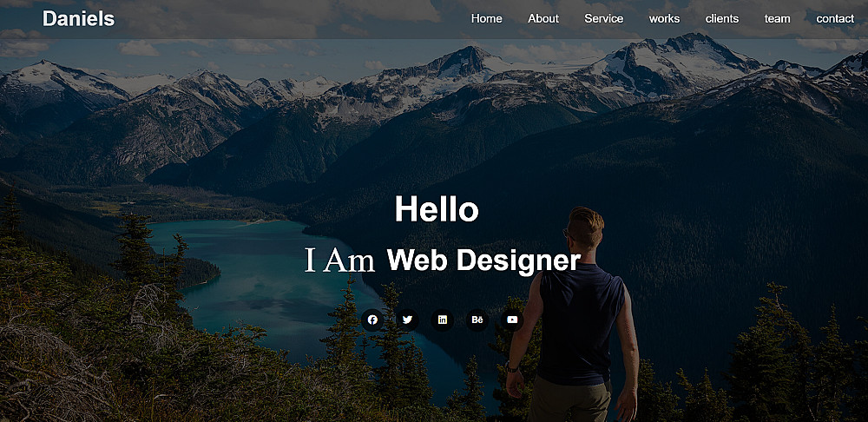Open the Twitter bird icon
This screenshot has width=868, height=422.
407,320
